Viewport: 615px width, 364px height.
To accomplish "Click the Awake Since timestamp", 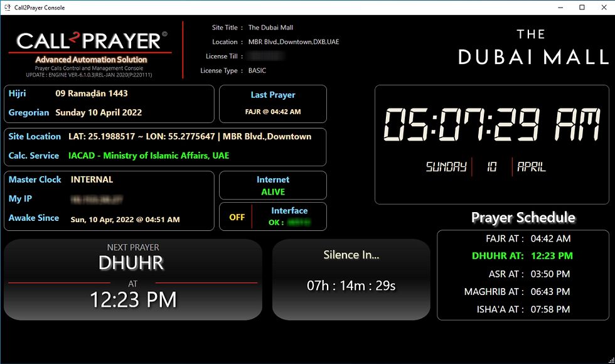I will point(125,220).
